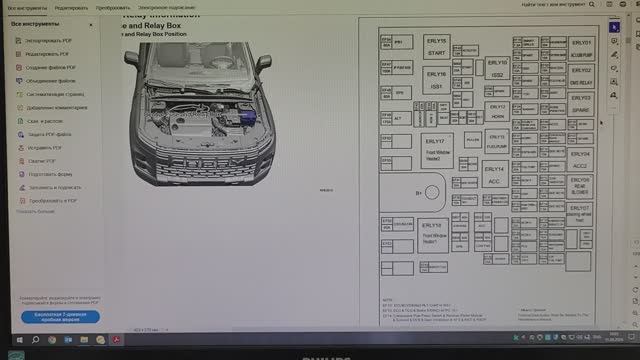The image size is (640, 360).
Task: Select the add text/image box tool in quick toolbar
Action: point(614,82)
